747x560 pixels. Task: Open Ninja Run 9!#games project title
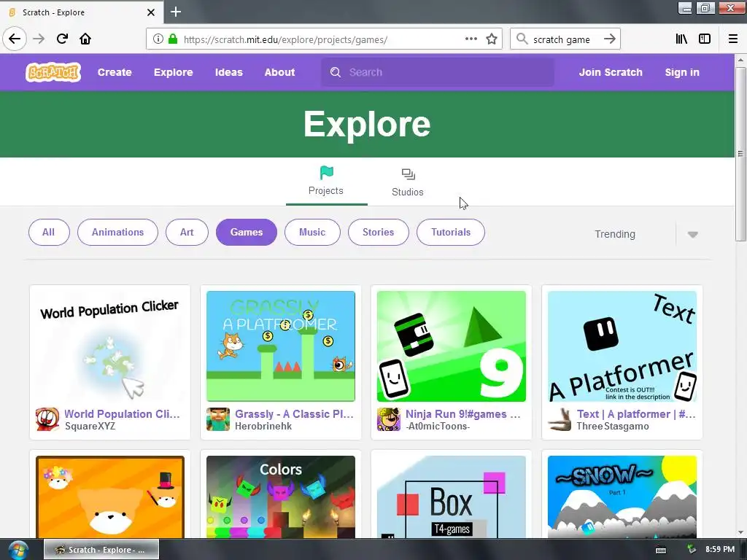(x=462, y=414)
